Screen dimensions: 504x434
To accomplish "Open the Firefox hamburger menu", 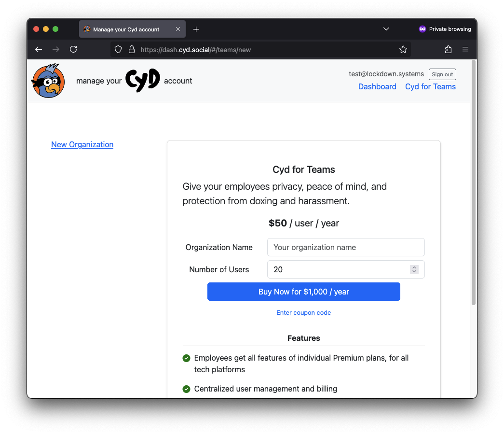I will [465, 49].
